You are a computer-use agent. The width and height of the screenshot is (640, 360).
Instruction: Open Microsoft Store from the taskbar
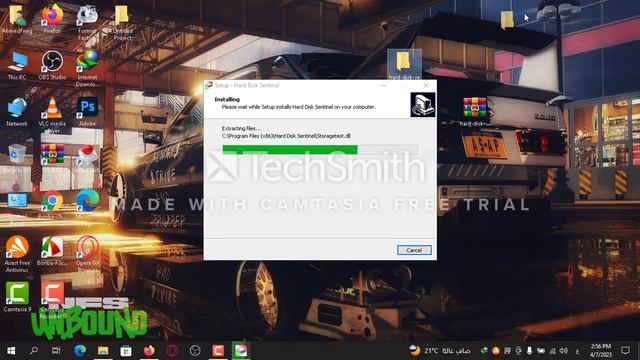(x=126, y=351)
